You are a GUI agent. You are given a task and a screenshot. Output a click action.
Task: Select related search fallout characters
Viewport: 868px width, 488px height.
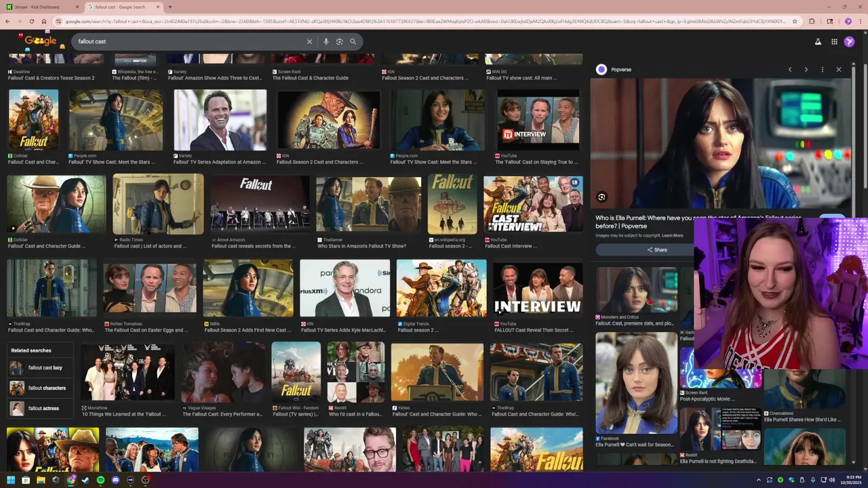click(41, 388)
